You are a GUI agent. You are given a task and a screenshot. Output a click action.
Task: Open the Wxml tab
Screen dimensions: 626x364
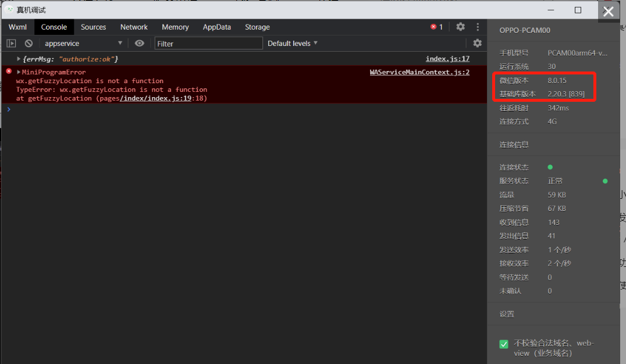17,27
